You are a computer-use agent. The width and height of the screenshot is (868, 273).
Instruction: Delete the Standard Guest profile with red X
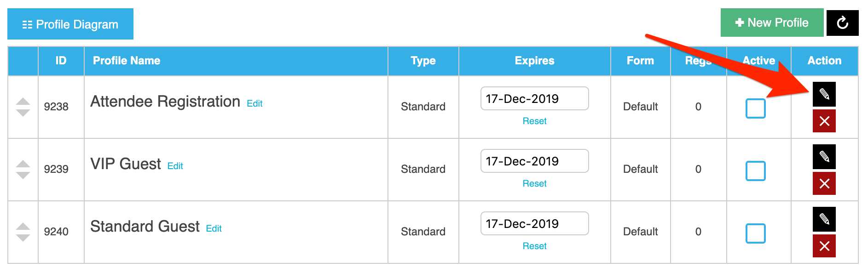824,246
